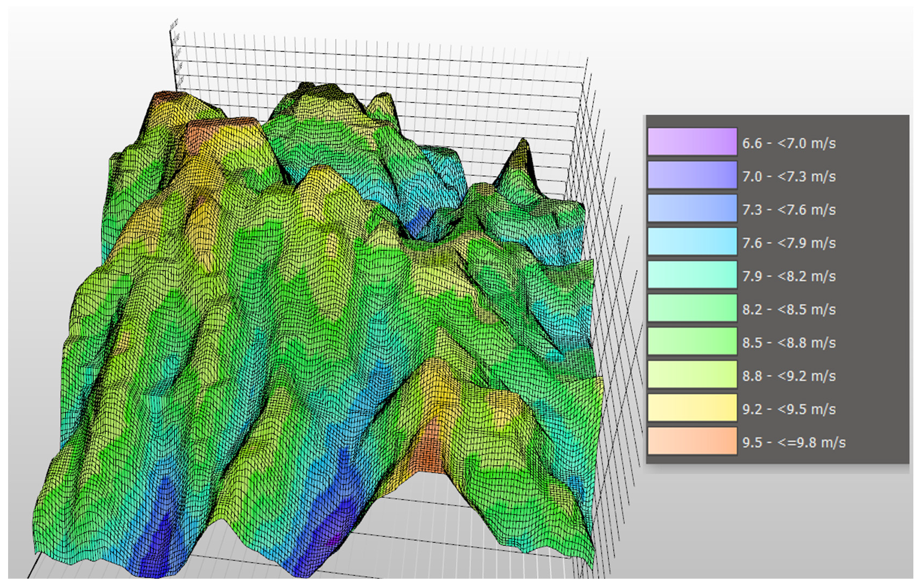Click the "7.9 - <8.2 m/s" legend label
The image size is (922, 588).
pyautogui.click(x=789, y=277)
